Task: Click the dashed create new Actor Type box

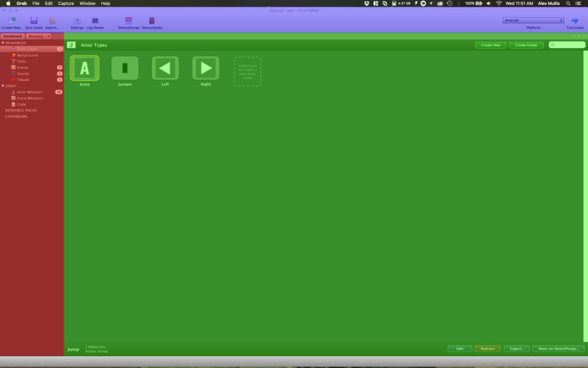Action: pos(247,71)
